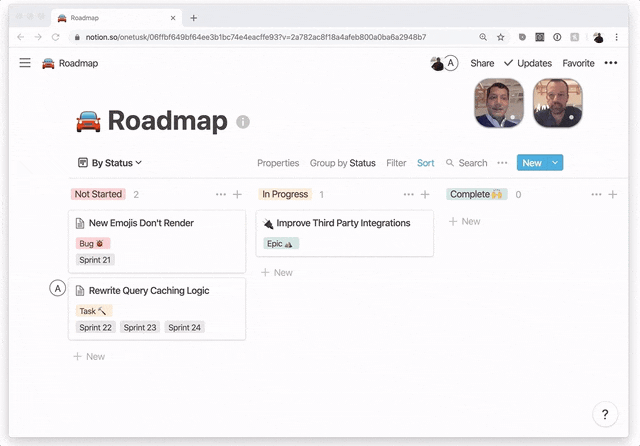Click the Bug tag on first card

click(x=93, y=244)
